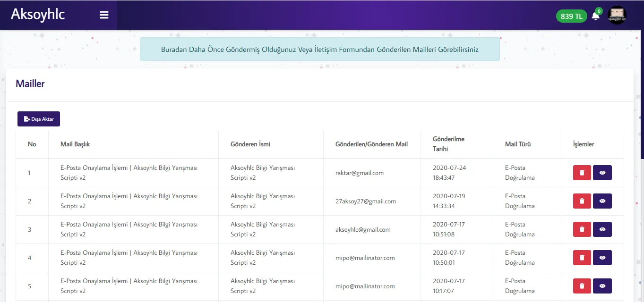644x302 pixels.
Task: View the mail to aksoyhlc@gmail.com
Action: [x=602, y=229]
